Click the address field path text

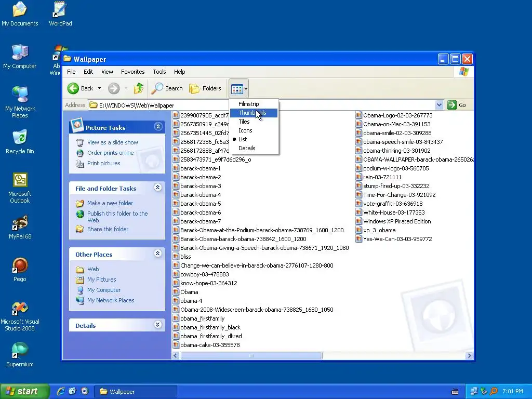[x=137, y=105]
